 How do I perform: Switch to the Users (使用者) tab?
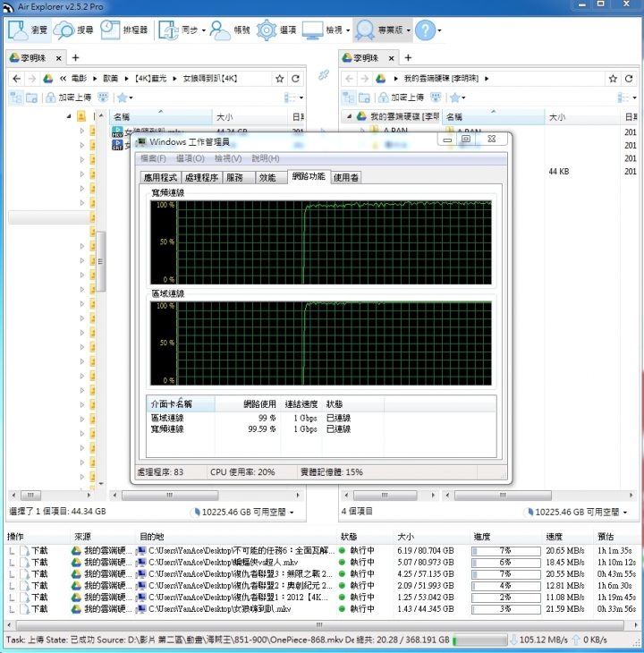346,178
